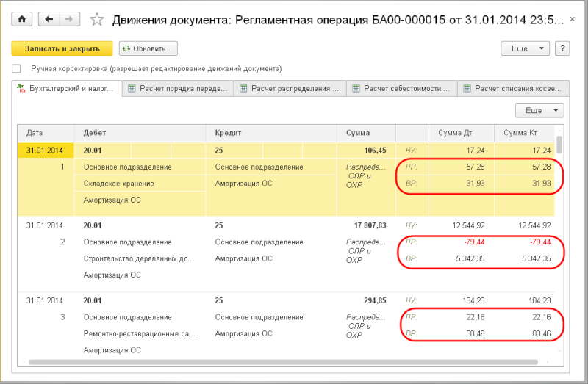Click the help question mark button

[x=563, y=48]
